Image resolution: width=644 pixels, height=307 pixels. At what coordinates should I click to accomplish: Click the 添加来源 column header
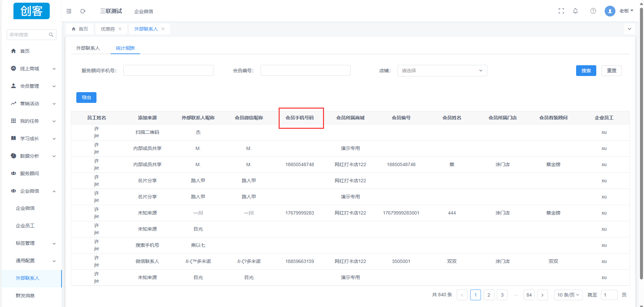pos(148,118)
